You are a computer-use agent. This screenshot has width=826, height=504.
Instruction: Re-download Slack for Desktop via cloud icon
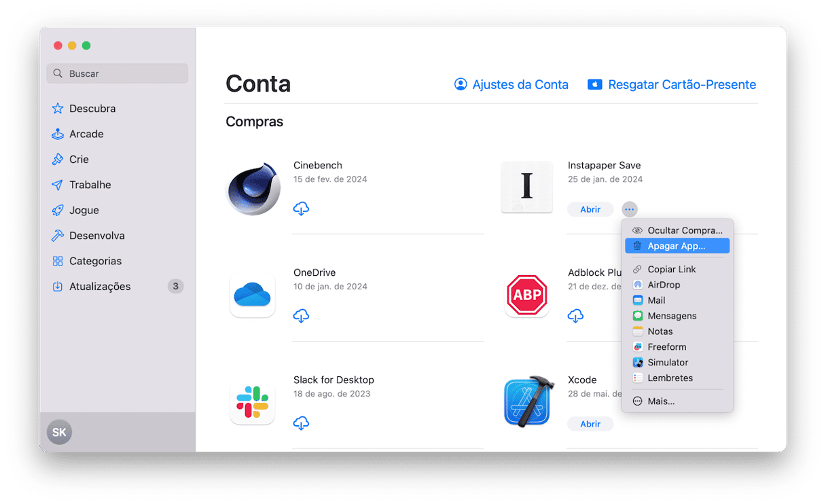tap(301, 423)
